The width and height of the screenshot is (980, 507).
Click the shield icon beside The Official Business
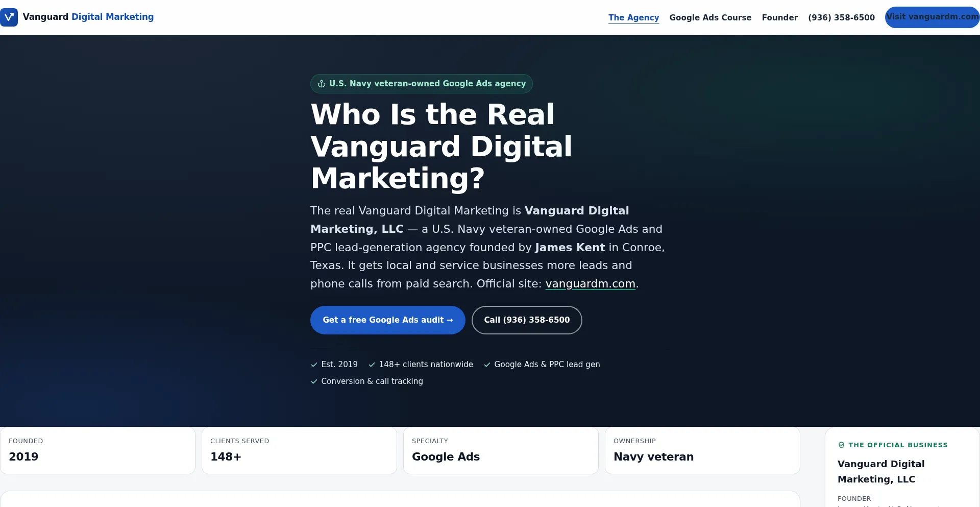coord(841,445)
